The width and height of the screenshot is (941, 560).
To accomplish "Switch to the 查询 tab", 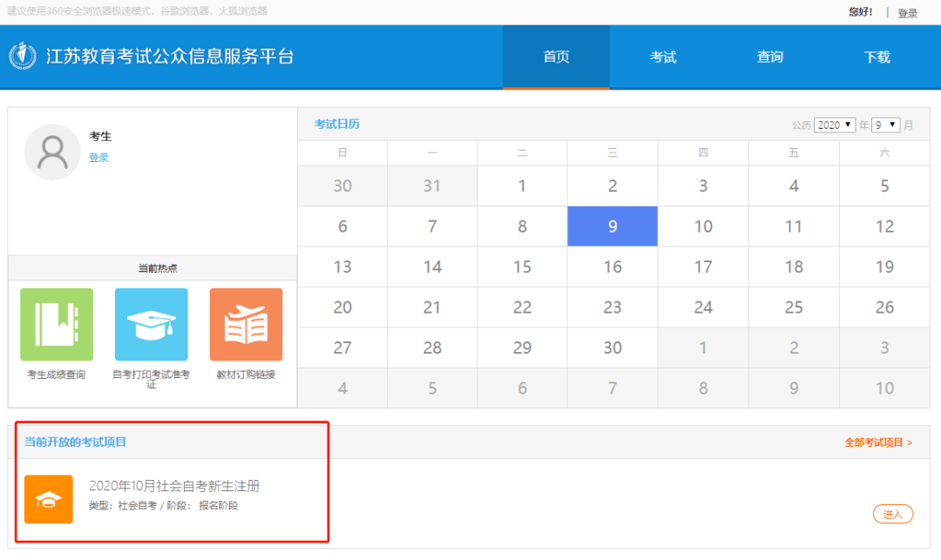I will pos(770,57).
